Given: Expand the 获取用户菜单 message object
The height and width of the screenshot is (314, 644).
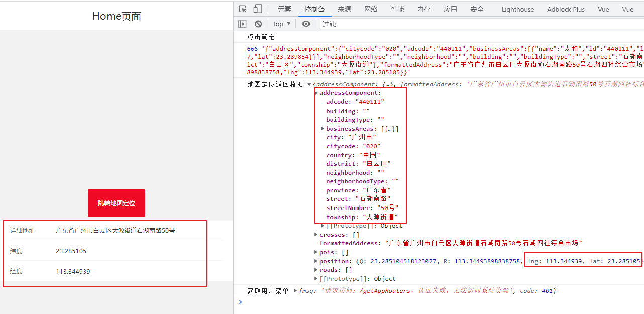Looking at the screenshot, I should pos(294,290).
